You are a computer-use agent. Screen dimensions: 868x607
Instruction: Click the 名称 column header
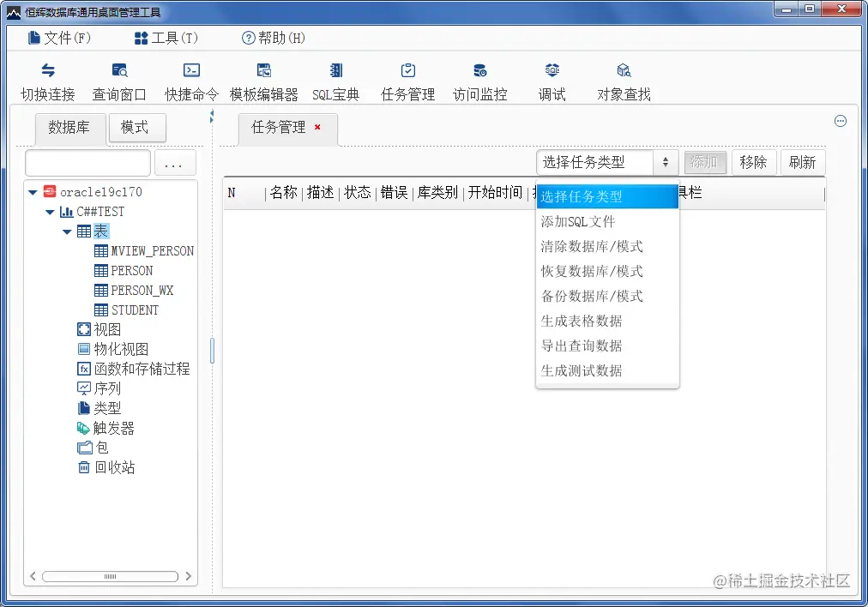click(x=284, y=193)
